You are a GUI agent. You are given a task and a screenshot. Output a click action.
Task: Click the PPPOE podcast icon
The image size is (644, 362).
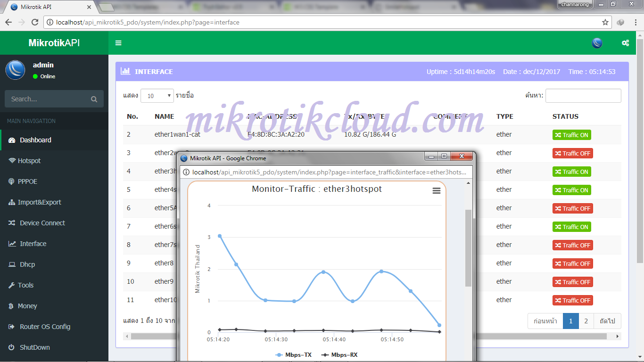click(x=11, y=181)
